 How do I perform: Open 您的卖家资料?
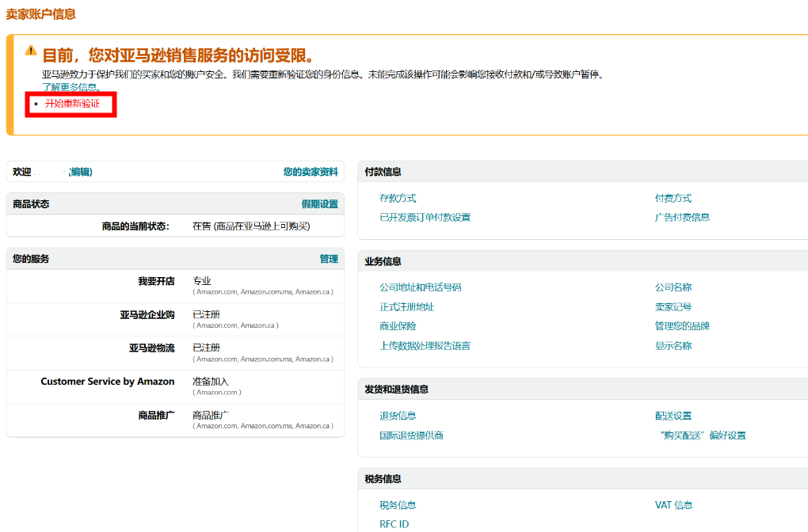311,172
